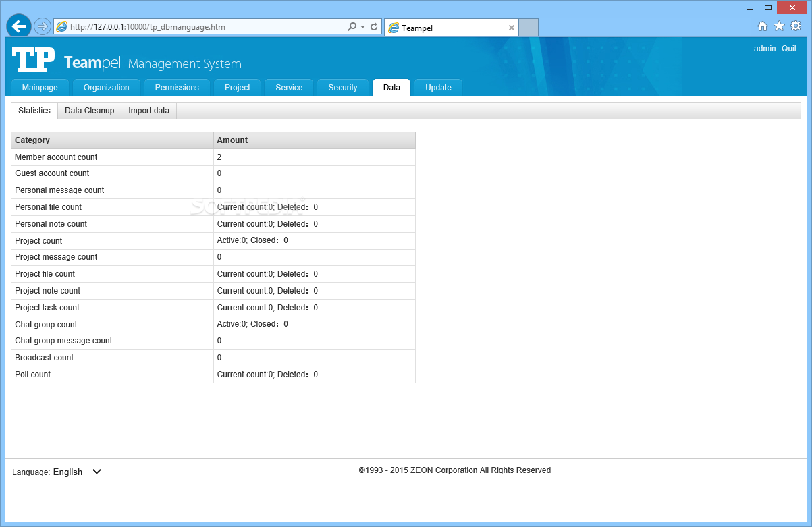
Task: Select the Chat group count row label
Action: point(46,325)
